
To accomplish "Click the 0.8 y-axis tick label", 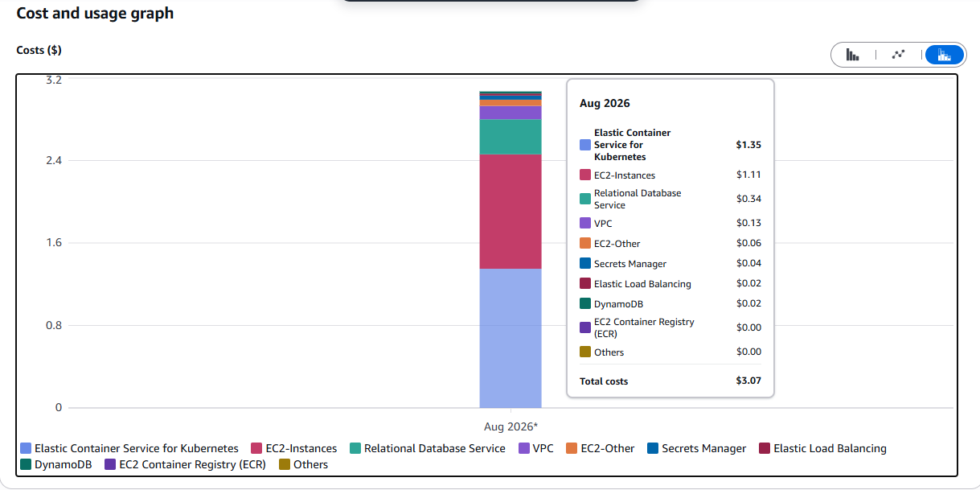I will (x=54, y=326).
